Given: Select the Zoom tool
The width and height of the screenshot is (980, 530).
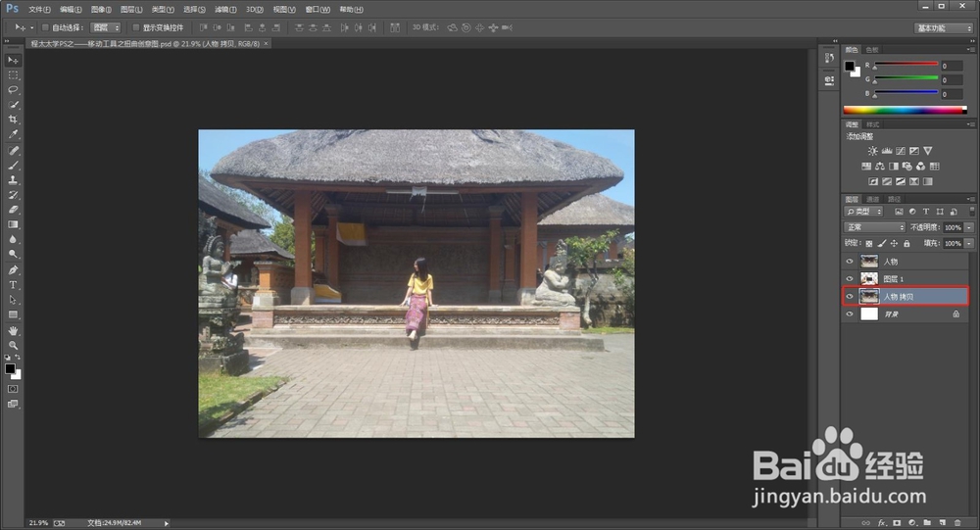Looking at the screenshot, I should click(x=13, y=346).
